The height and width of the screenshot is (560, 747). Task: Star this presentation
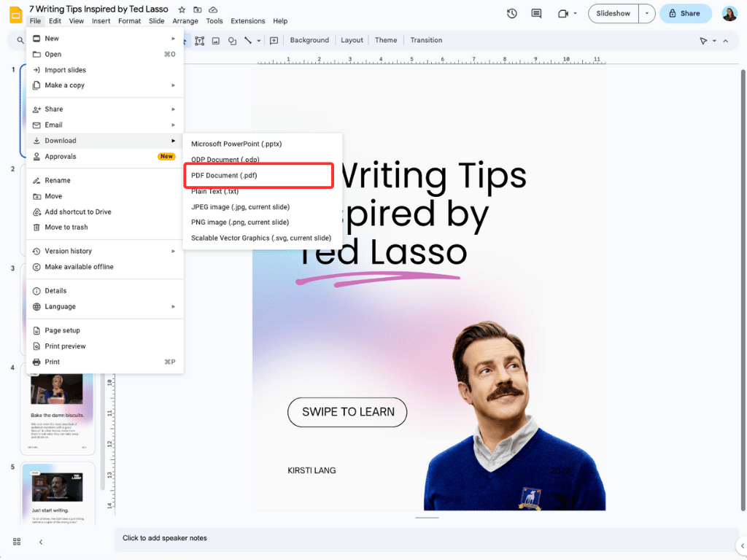click(x=182, y=9)
